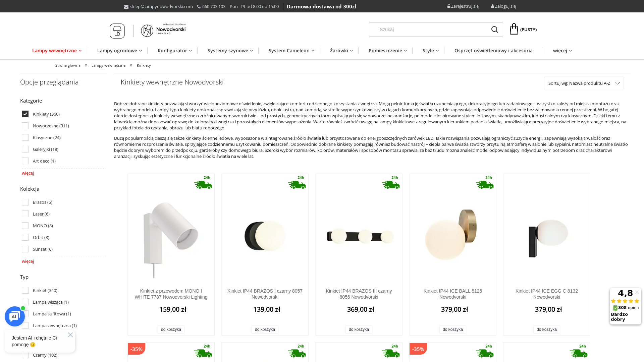
Task: Click the 24h delivery truck on BRAZOS I
Action: point(297,182)
